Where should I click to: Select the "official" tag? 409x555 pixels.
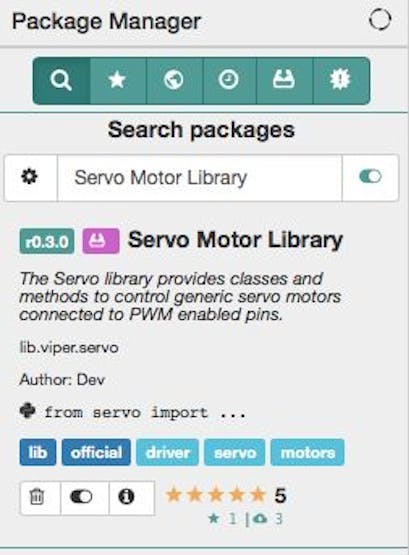(x=96, y=452)
